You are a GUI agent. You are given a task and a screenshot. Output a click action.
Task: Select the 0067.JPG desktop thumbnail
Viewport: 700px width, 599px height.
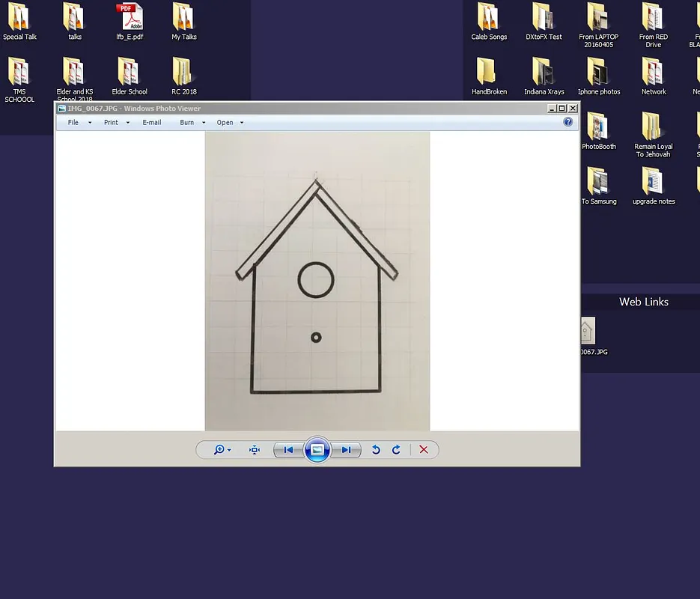593,336
